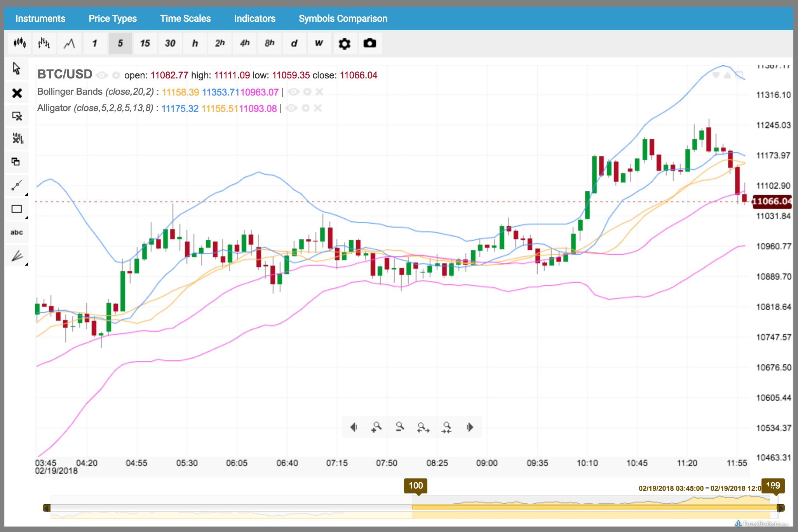The width and height of the screenshot is (798, 532).
Task: Switch to line chart type
Action: (x=69, y=43)
